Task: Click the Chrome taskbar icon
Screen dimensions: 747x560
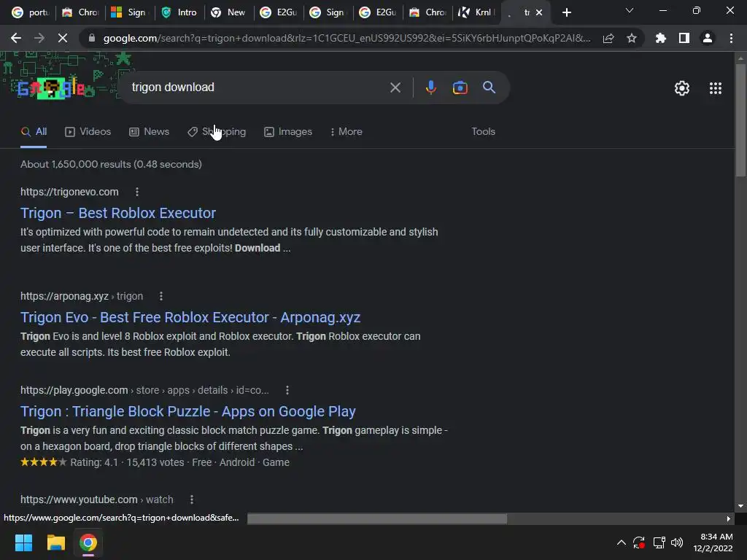Action: 88,542
